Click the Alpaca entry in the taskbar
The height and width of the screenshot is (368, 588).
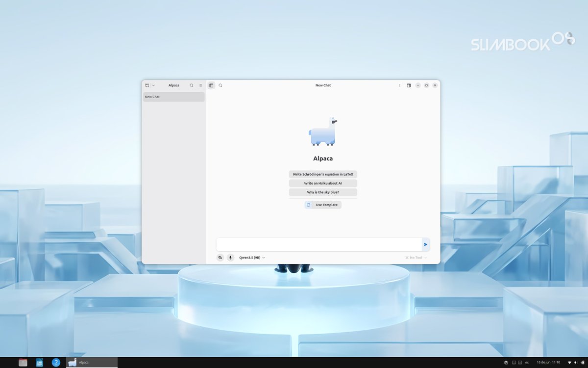pyautogui.click(x=92, y=363)
